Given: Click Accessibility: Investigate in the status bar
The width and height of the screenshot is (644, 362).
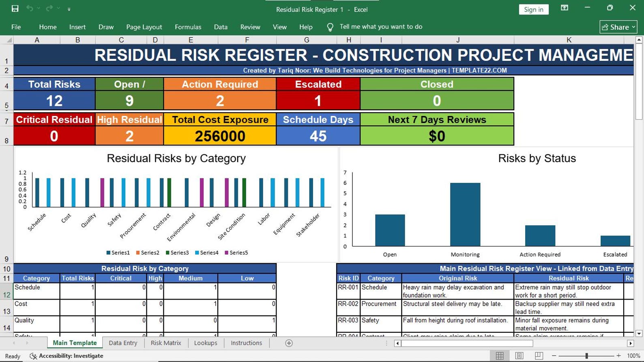Looking at the screenshot, I should click(67, 356).
